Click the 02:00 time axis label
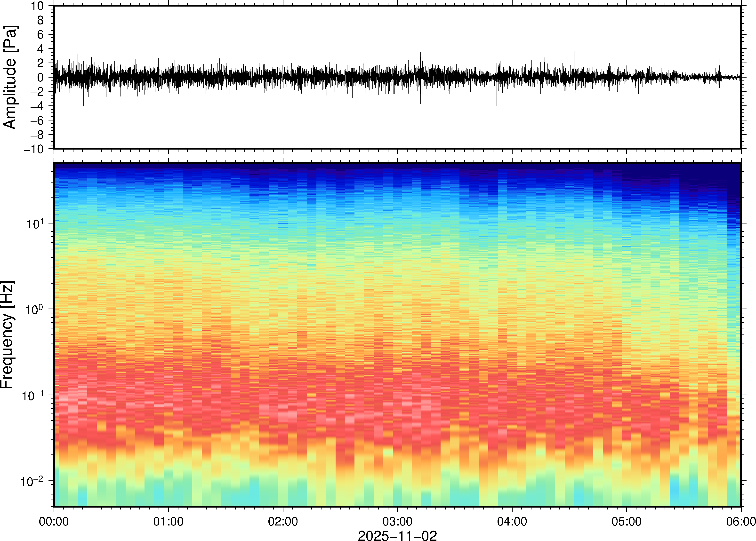The height and width of the screenshot is (541, 756). [283, 521]
